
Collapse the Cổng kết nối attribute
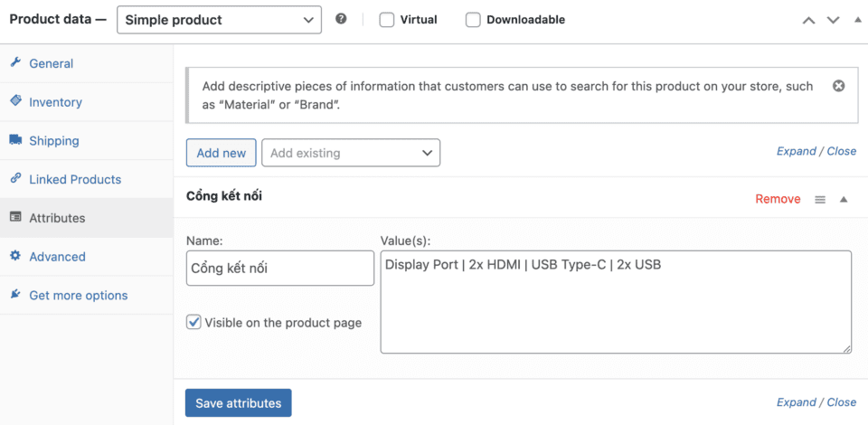844,200
